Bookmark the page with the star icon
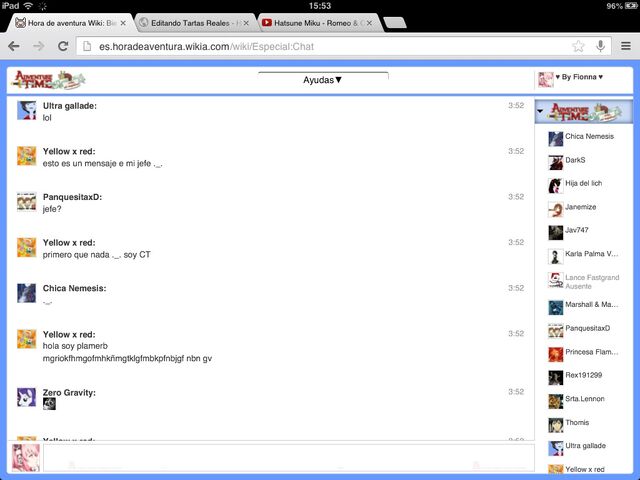The height and width of the screenshot is (480, 640). coord(578,46)
